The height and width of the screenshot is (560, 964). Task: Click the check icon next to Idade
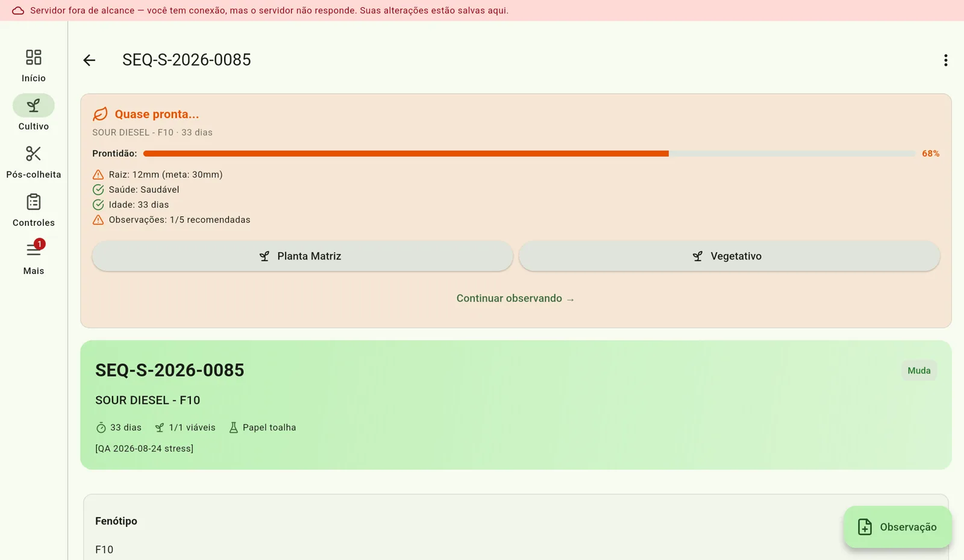[x=98, y=205]
